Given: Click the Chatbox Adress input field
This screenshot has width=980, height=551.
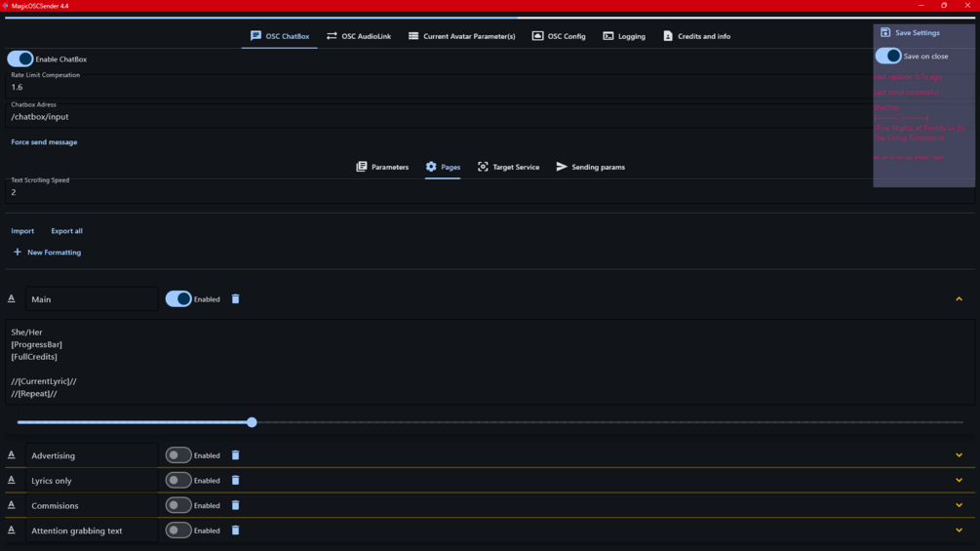Looking at the screenshot, I should 438,115.
